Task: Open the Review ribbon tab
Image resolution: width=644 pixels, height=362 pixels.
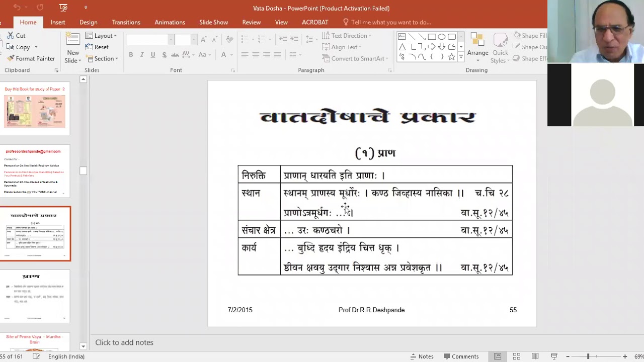Action: tap(252, 22)
